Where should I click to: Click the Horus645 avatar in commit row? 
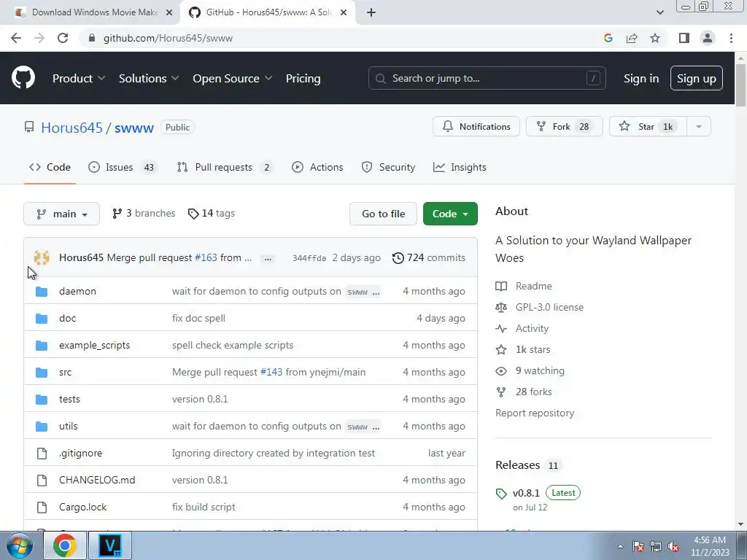click(x=42, y=257)
